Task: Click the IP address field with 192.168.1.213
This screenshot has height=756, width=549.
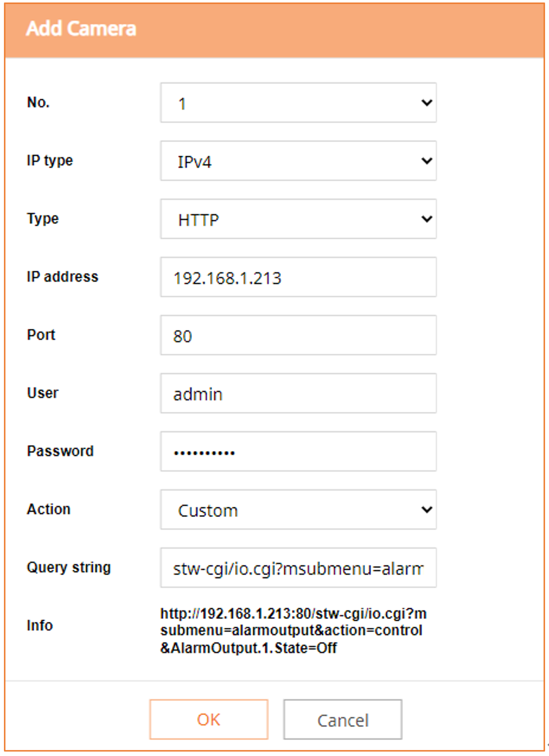Action: click(x=298, y=277)
